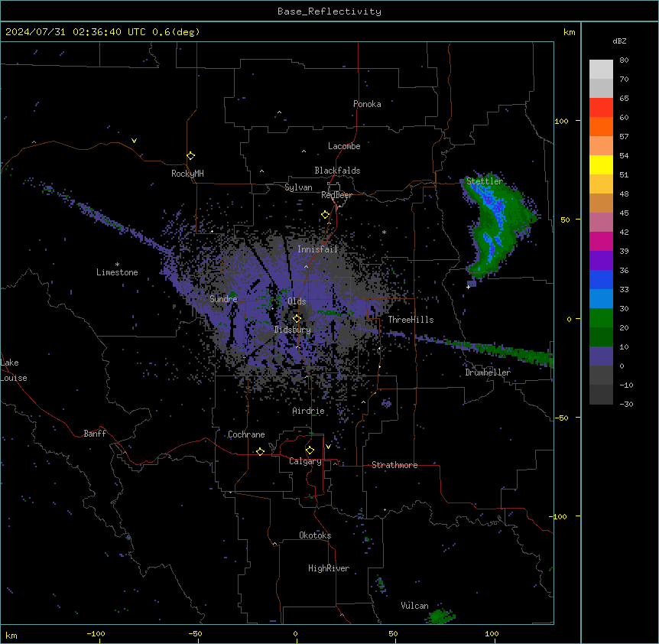
Task: Click the Sundre label
Action: coord(223,299)
